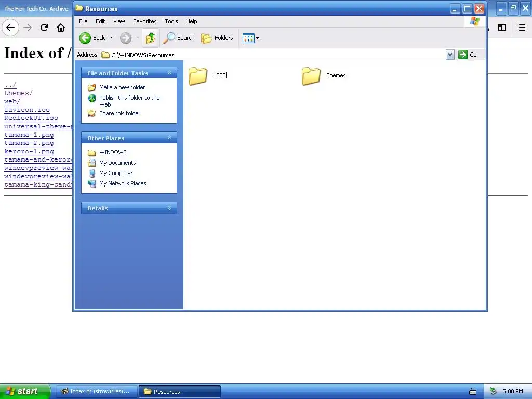Open the File menu
The image size is (532, 399).
(83, 21)
